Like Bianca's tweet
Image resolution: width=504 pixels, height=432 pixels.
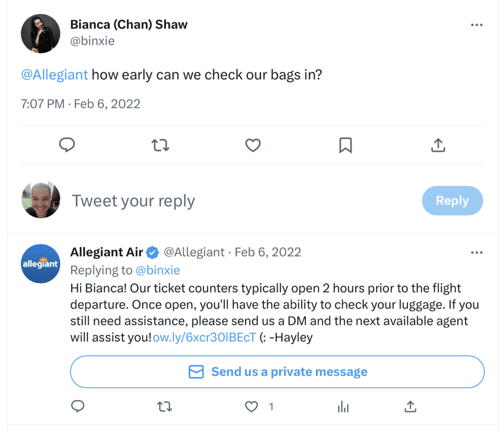tap(252, 145)
